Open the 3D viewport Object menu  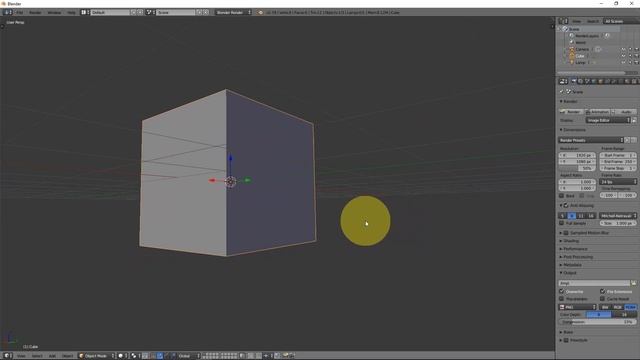point(67,356)
